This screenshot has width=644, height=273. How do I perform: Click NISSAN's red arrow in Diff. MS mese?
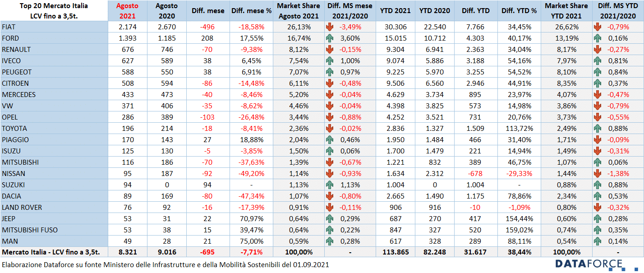point(330,173)
